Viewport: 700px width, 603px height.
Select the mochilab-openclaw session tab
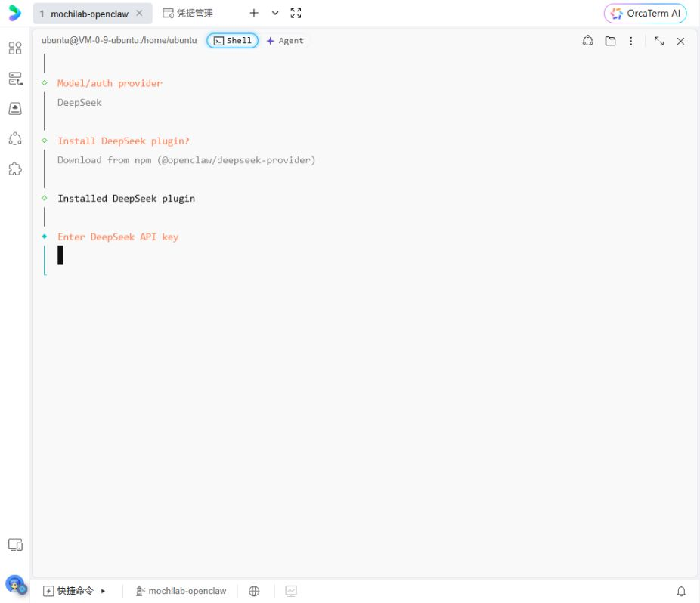pos(89,14)
